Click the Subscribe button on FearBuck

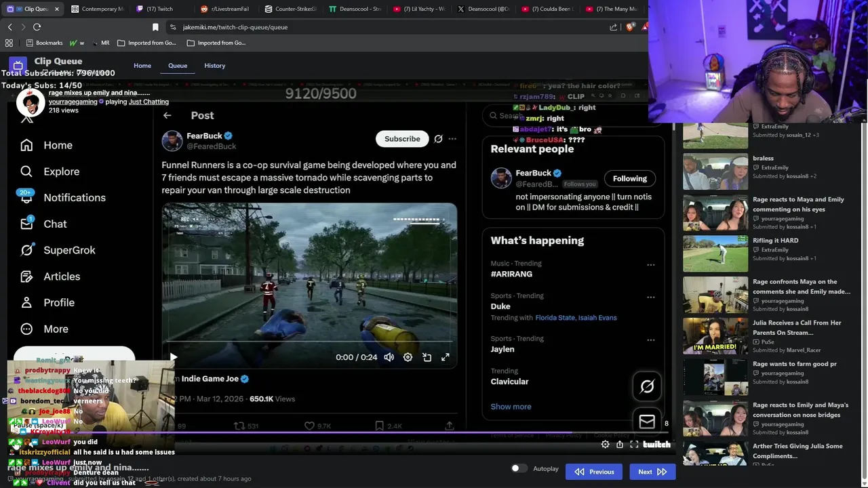coord(402,139)
